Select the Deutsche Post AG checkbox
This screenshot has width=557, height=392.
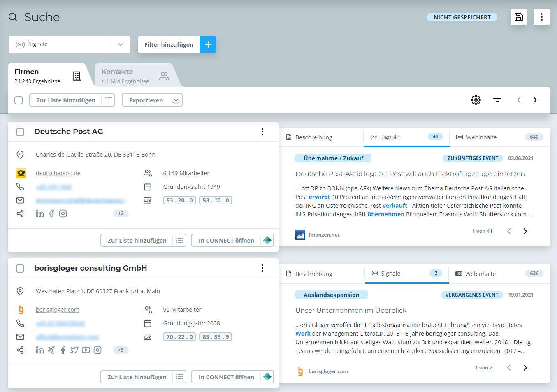[20, 132]
